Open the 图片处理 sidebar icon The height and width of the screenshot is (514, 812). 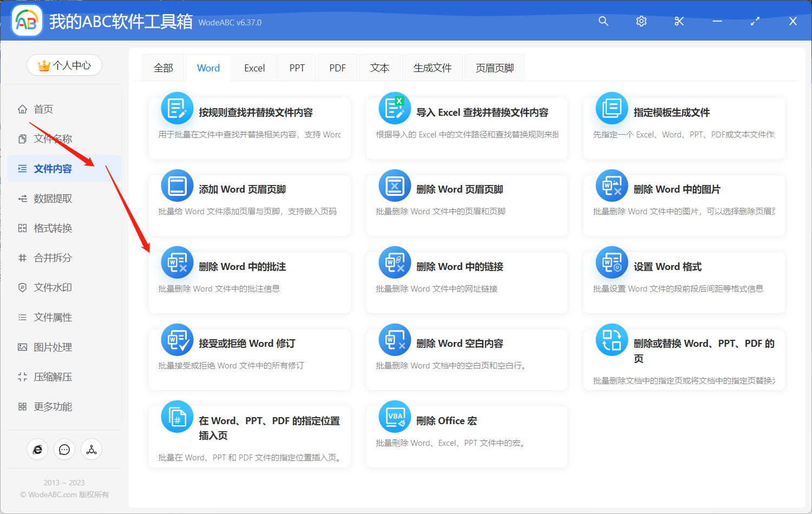(x=22, y=347)
